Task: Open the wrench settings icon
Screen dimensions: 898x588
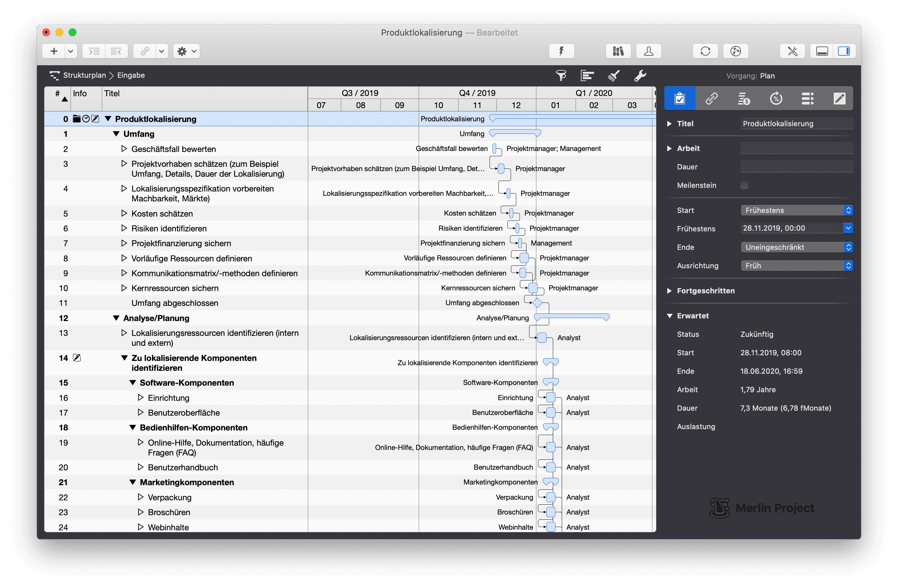Action: click(640, 75)
